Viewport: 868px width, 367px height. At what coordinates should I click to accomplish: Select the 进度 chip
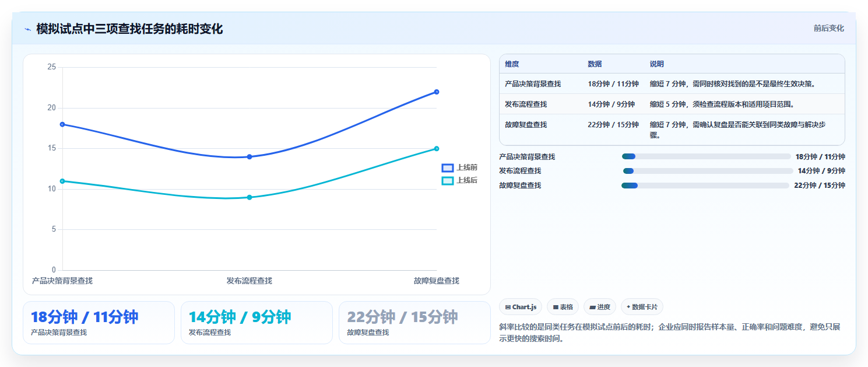(x=599, y=307)
